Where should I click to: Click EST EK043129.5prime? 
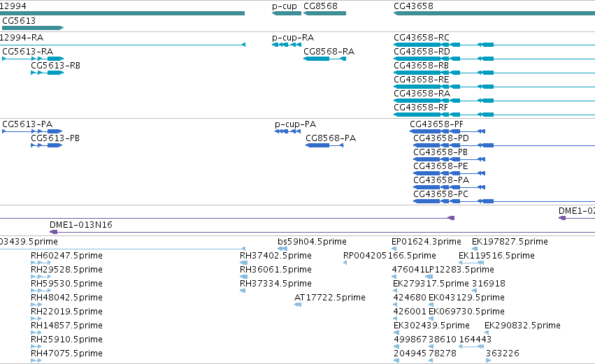pos(466,297)
